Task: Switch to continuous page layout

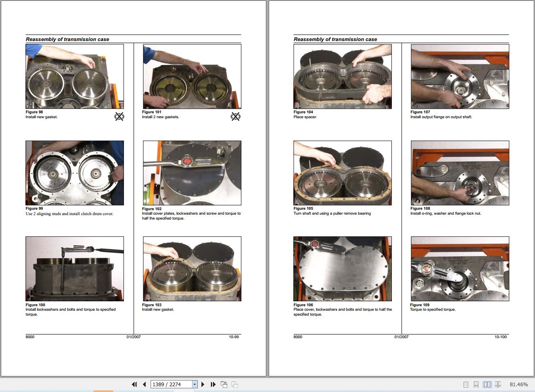Action: pyautogui.click(x=476, y=385)
